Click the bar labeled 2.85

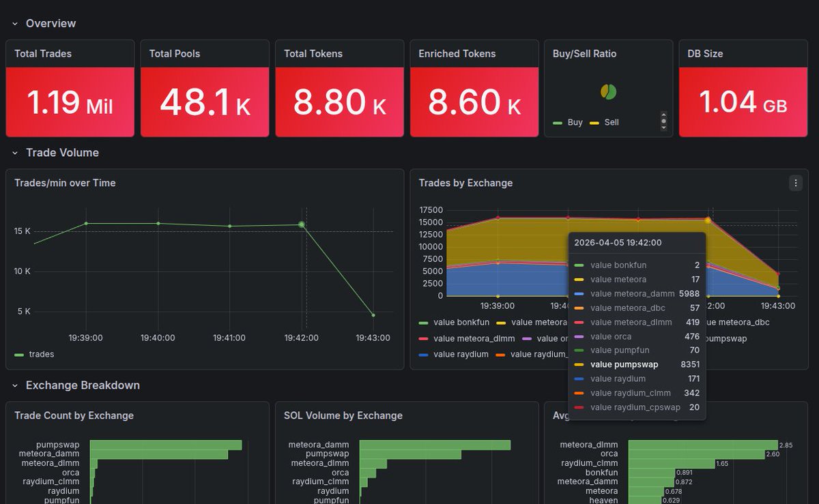[x=703, y=445]
